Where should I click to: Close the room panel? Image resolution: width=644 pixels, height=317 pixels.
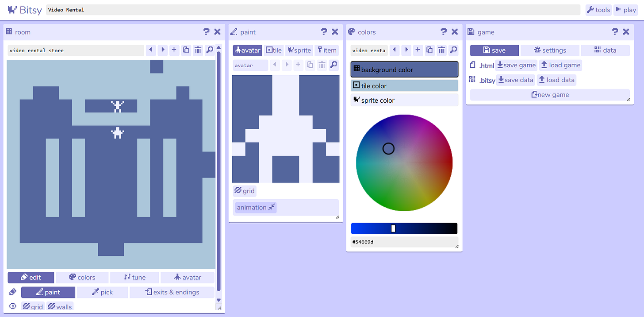click(x=217, y=32)
